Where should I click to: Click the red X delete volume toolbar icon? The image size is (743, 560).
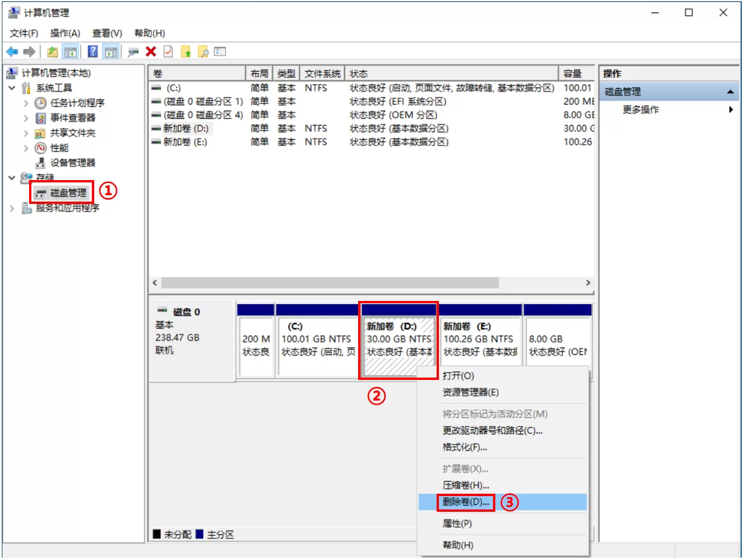[x=150, y=51]
